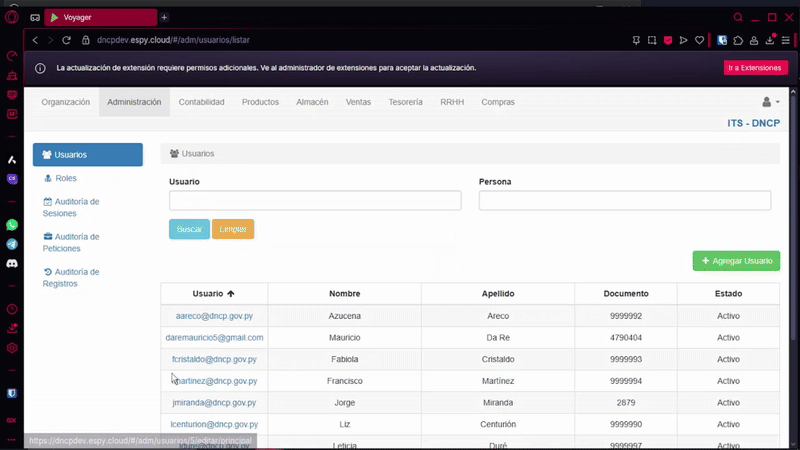Focus the Persona search input field
800x450 pixels.
coord(624,201)
